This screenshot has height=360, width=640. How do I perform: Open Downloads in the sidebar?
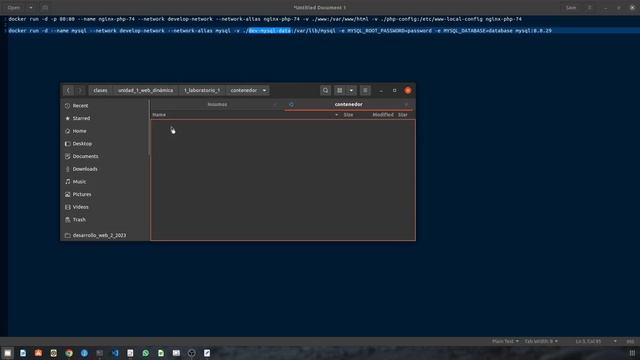(x=105, y=169)
